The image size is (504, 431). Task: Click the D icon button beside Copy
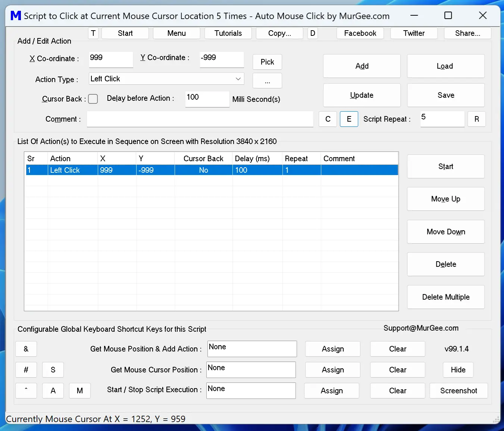pos(312,33)
